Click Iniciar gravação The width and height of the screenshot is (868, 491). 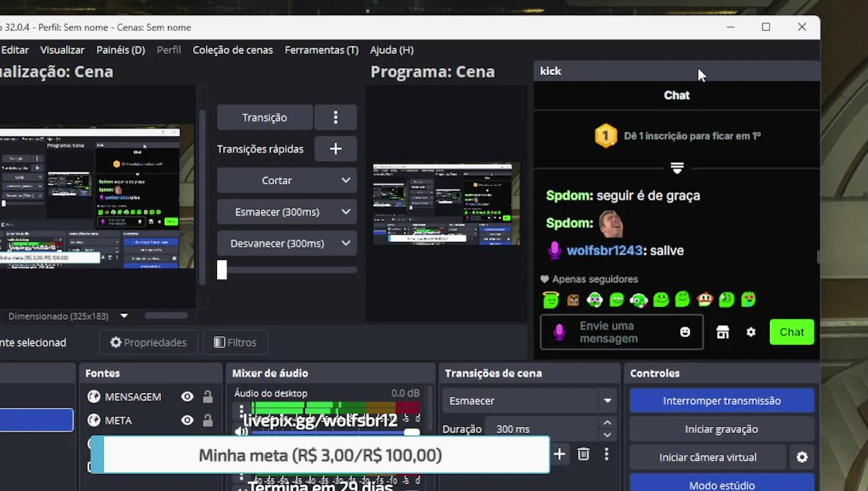coord(722,429)
